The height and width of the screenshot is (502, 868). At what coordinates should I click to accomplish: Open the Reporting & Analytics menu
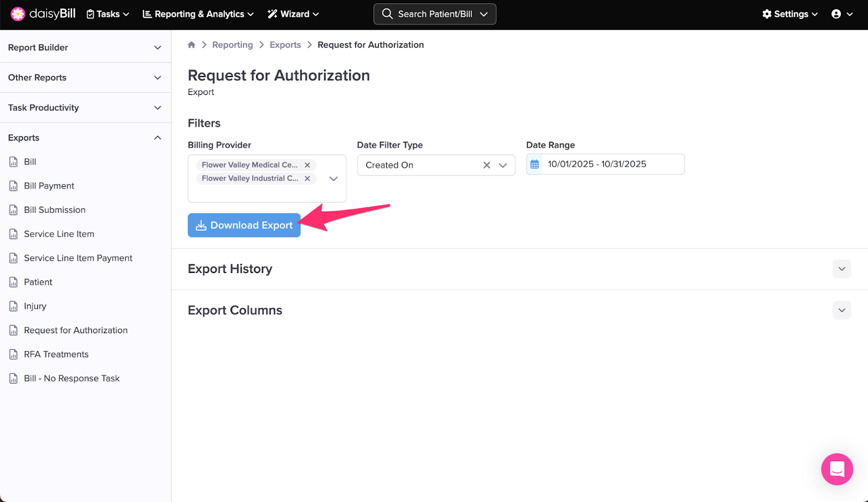[x=198, y=14]
